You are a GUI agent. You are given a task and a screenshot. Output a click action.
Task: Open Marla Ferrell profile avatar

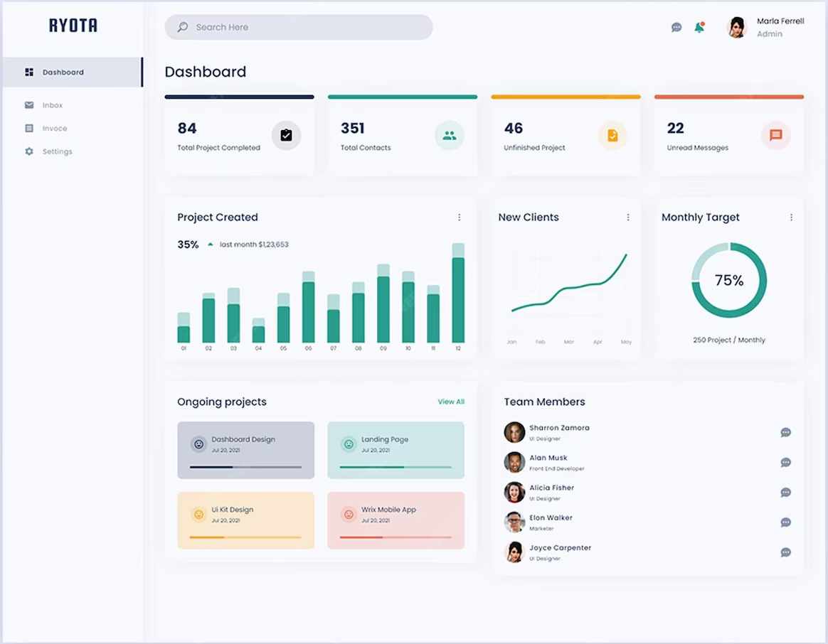click(737, 28)
